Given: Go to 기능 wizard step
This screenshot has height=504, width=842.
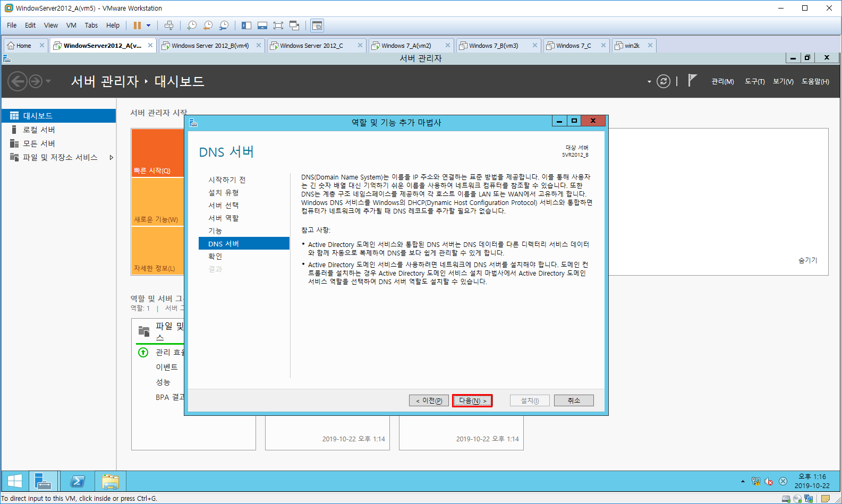Looking at the screenshot, I should tap(215, 231).
